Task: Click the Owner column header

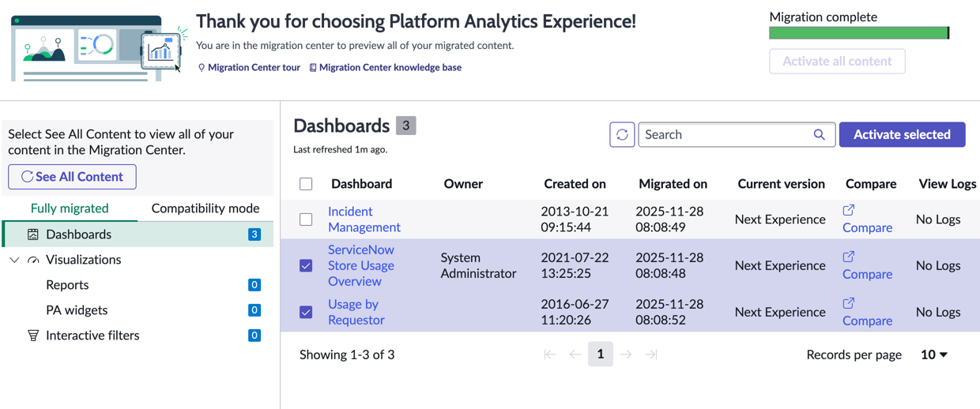Action: tap(463, 184)
